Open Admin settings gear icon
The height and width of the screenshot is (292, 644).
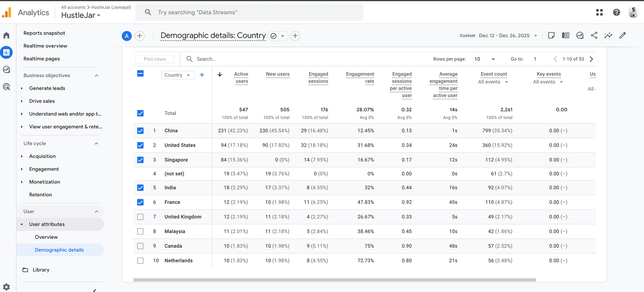6,287
